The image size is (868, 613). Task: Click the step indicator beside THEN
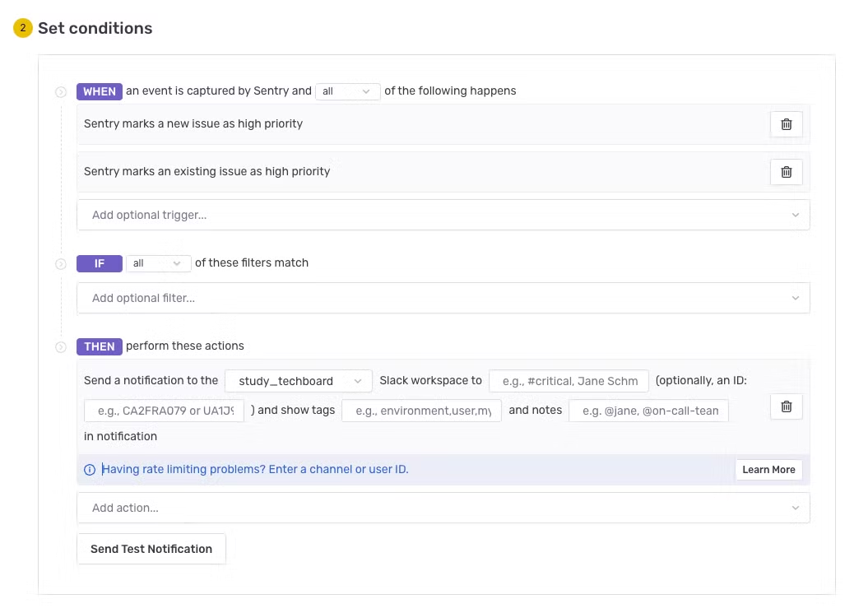pyautogui.click(x=61, y=347)
